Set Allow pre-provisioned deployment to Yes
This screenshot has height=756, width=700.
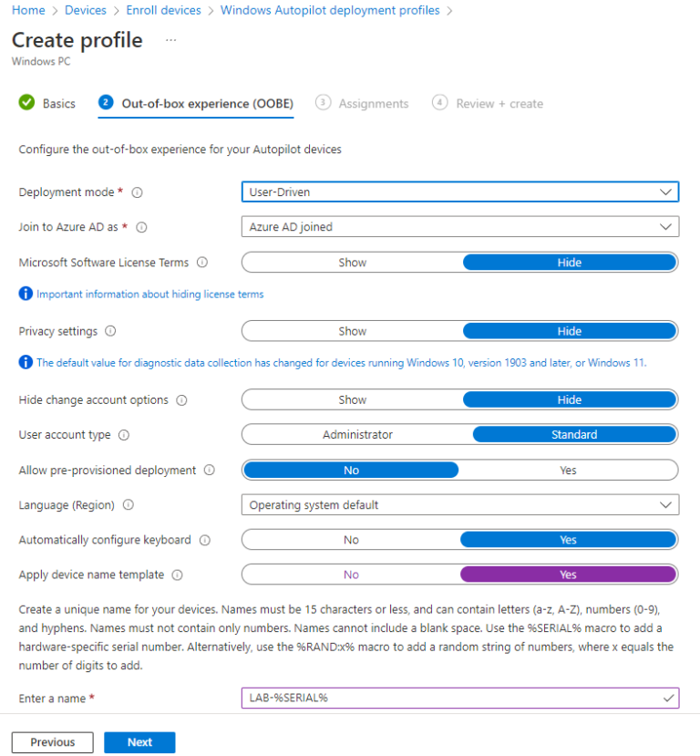coord(568,471)
